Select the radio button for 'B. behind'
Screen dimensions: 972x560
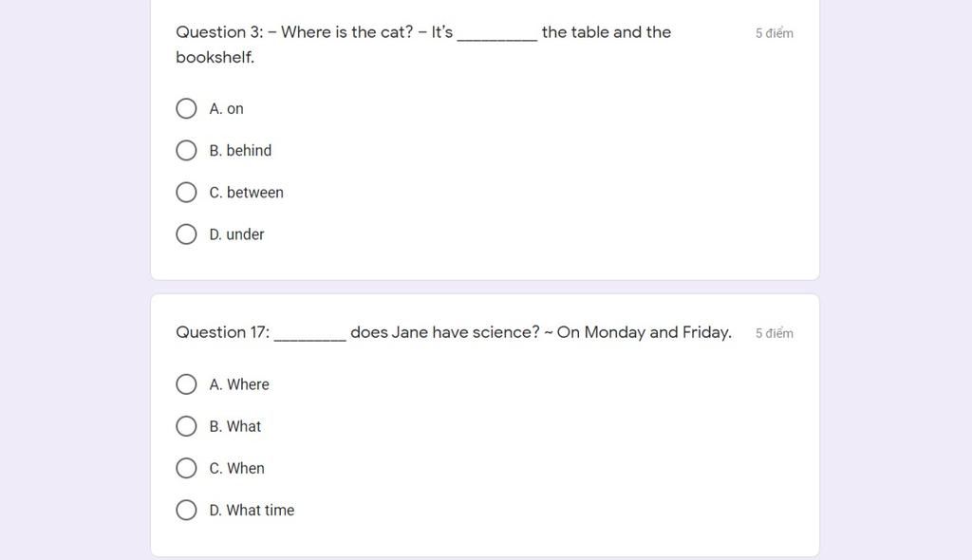(186, 151)
